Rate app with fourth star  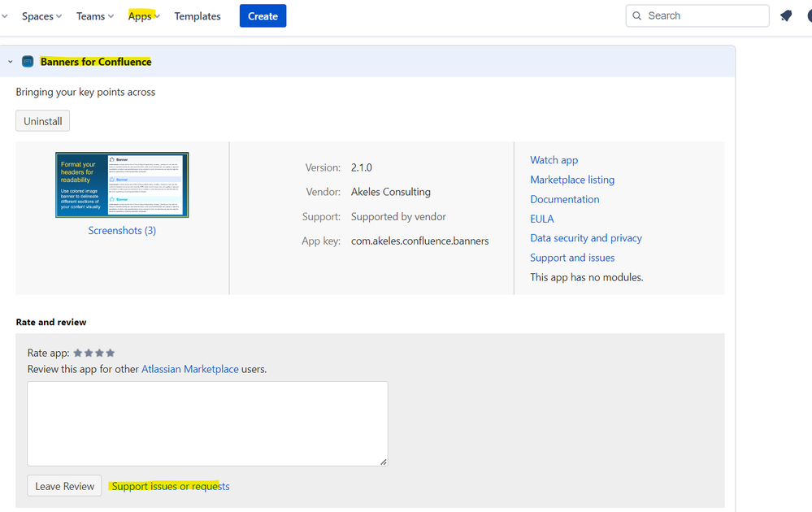tap(111, 353)
